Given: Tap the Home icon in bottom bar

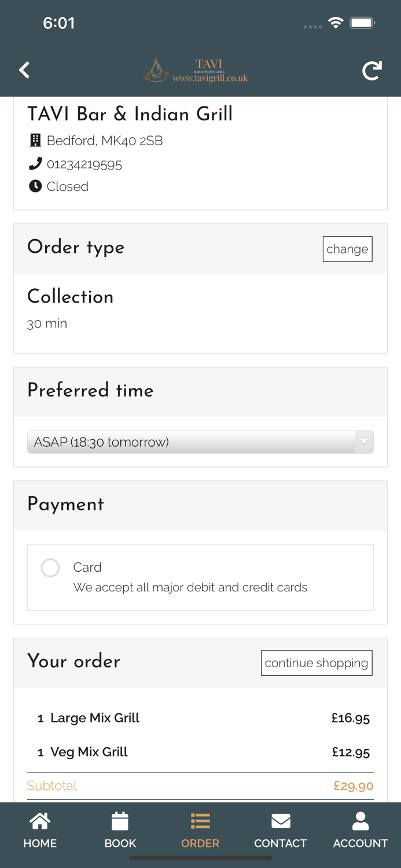Looking at the screenshot, I should point(40,822).
